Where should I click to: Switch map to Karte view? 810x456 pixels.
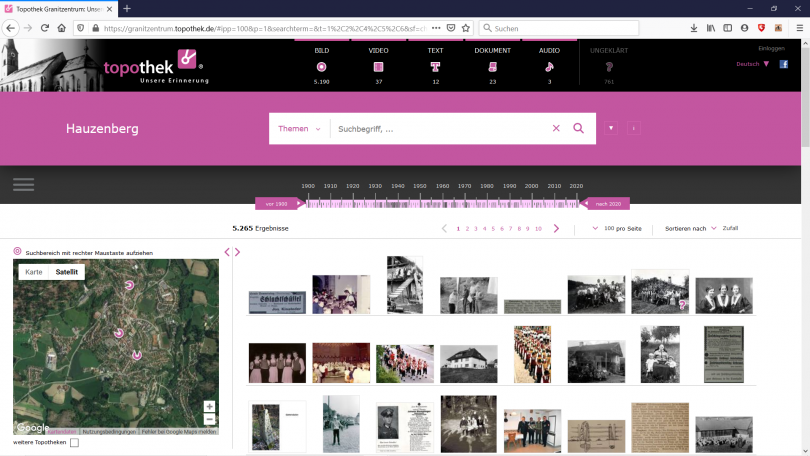[34, 272]
